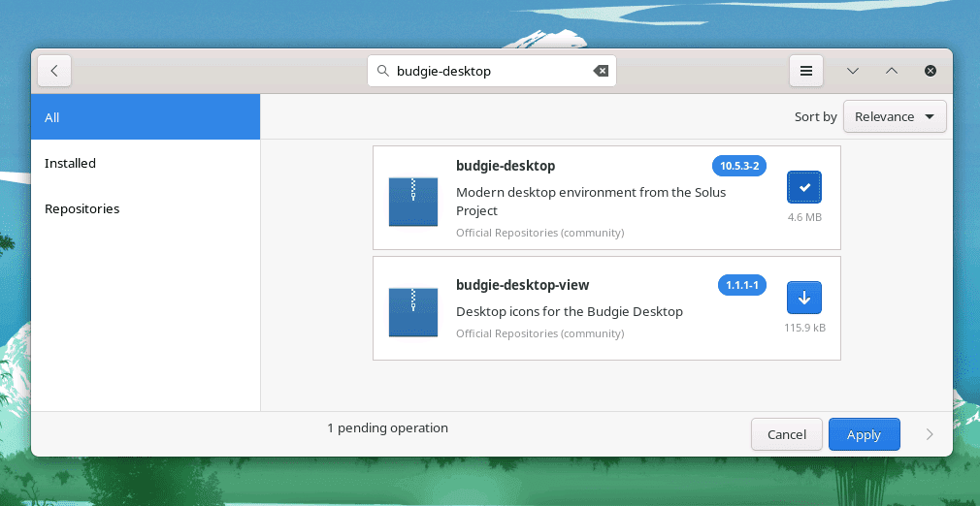Show pending operation details chevron
This screenshot has height=506, width=980.
[930, 434]
